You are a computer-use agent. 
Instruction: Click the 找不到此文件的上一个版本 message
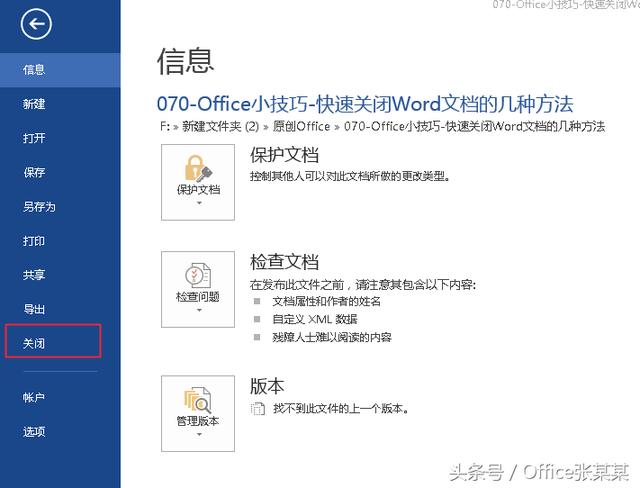(x=341, y=408)
